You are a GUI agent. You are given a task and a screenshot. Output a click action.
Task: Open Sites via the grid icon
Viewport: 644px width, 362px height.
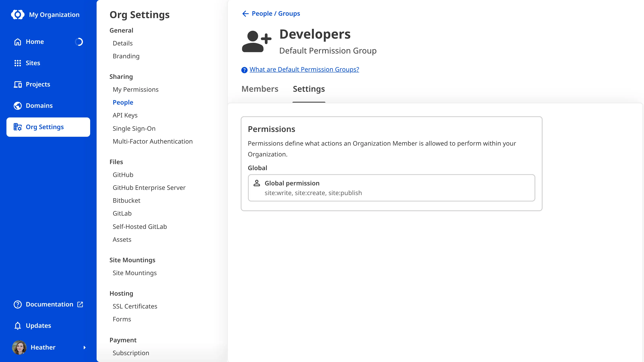click(x=18, y=63)
